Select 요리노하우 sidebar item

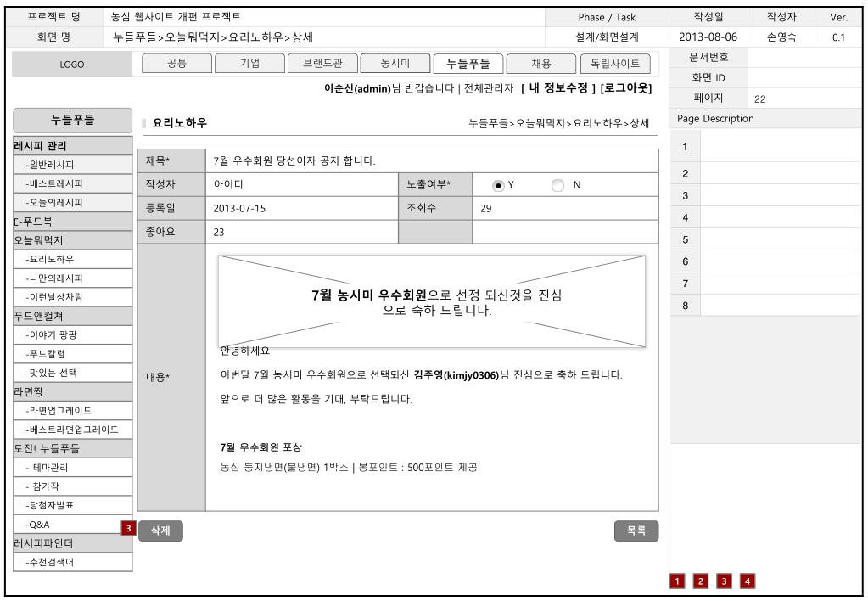click(x=72, y=259)
